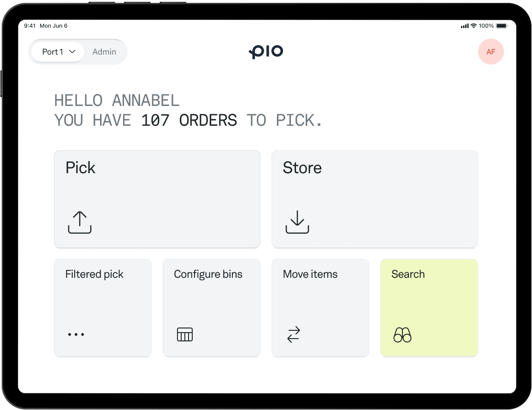The height and width of the screenshot is (410, 532).
Task: Click the Move items transfer arrows icon
Action: [294, 334]
